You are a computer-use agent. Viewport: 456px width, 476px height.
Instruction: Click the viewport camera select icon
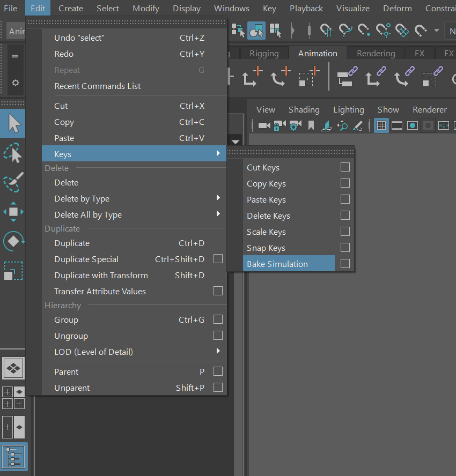pyautogui.click(x=264, y=125)
